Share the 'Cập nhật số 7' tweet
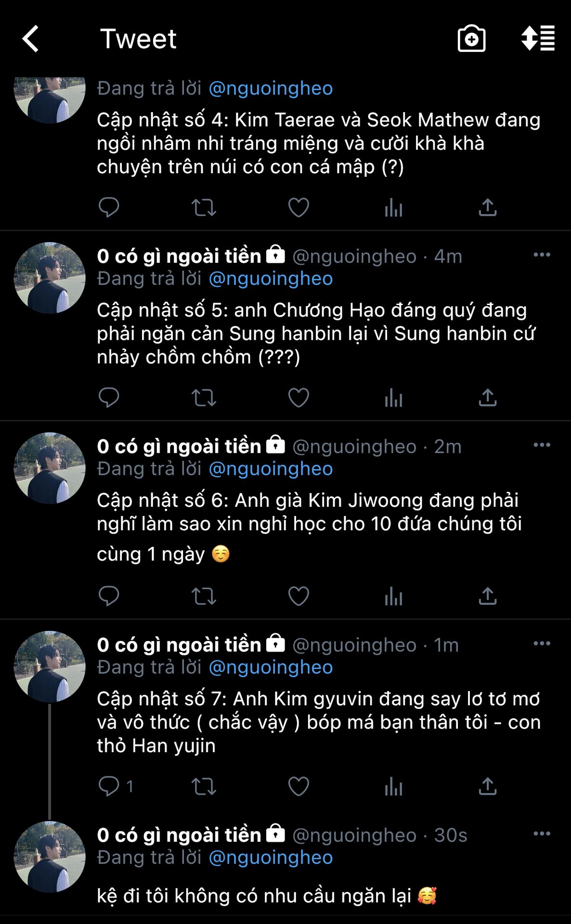 coord(488,786)
